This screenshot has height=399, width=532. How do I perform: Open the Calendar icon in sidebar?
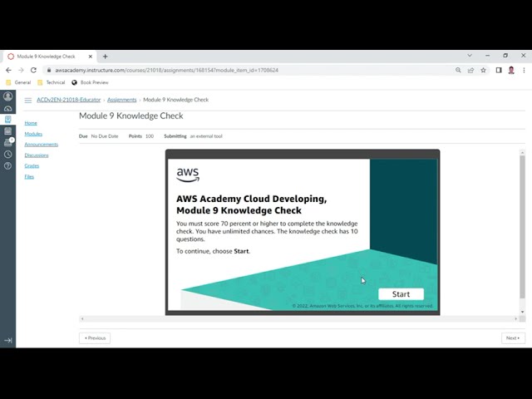(7, 131)
